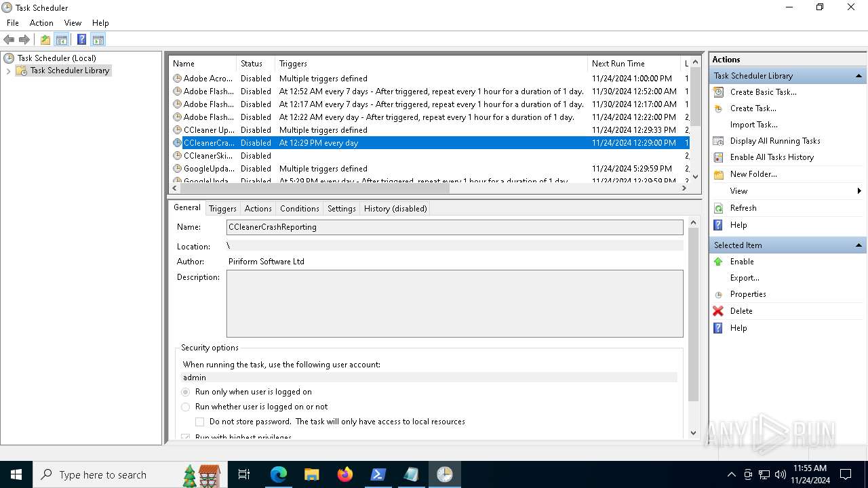Open File Explorer from the taskbar

point(311,474)
